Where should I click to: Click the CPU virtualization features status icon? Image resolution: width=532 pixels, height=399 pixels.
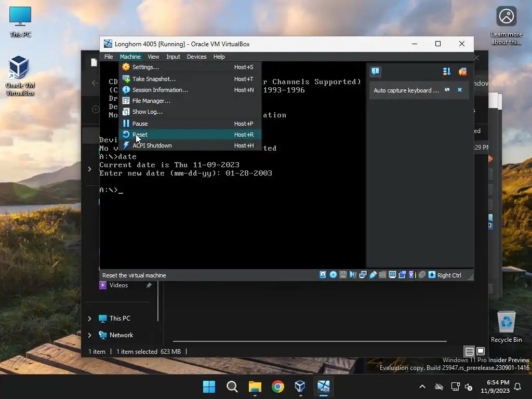click(412, 275)
